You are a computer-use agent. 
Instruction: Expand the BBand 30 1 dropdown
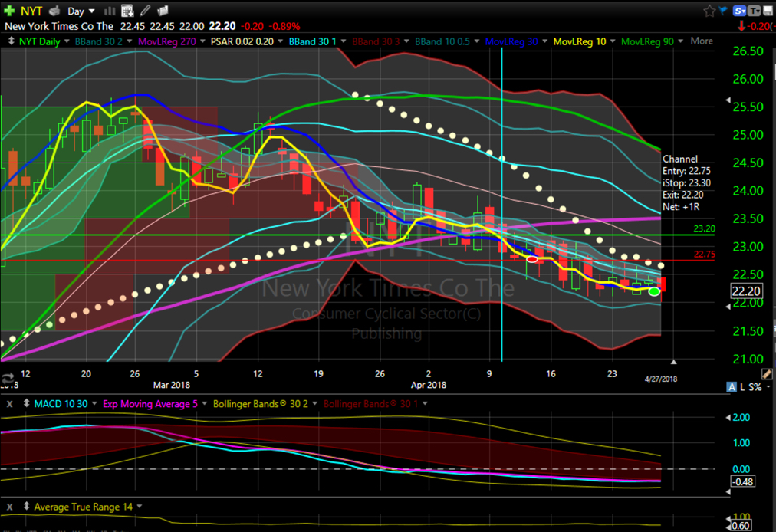coord(343,41)
